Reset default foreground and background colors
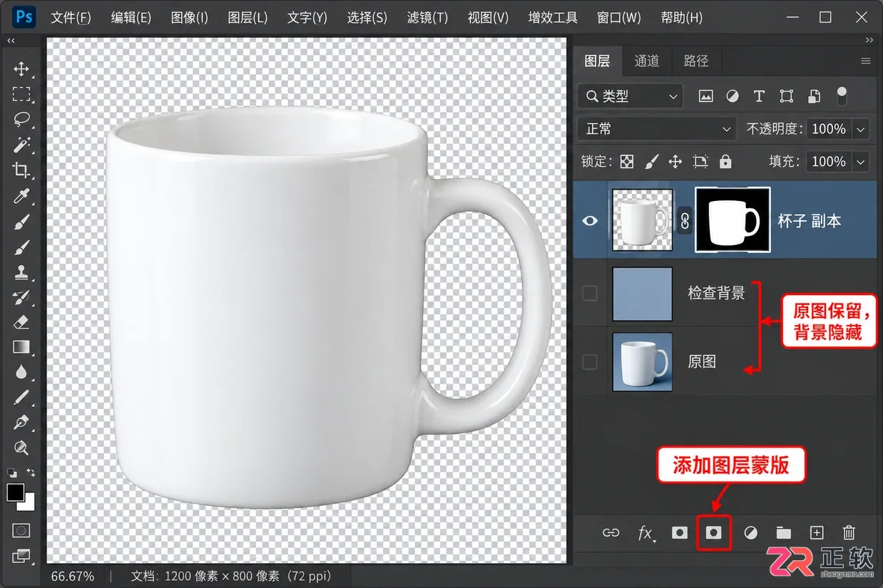This screenshot has width=883, height=588. point(11,472)
